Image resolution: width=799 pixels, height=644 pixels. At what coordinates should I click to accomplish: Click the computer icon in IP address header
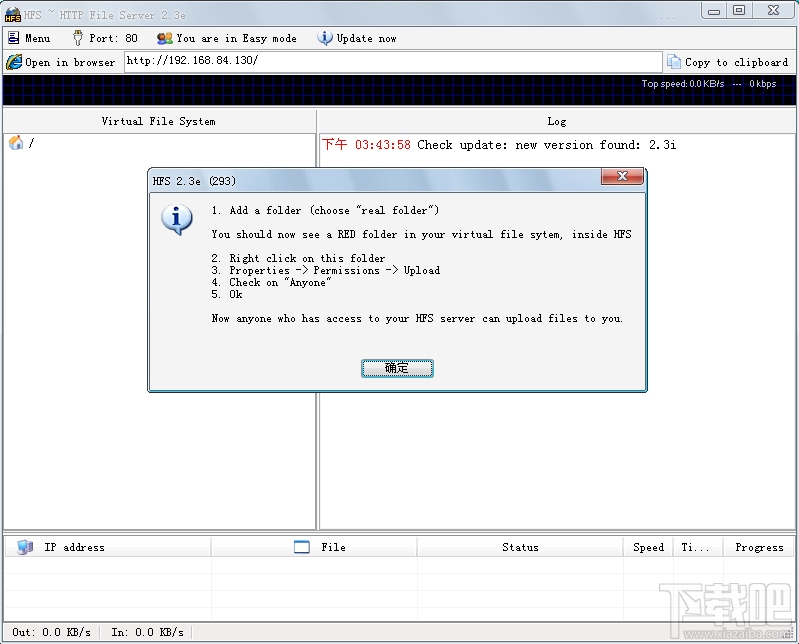pyautogui.click(x=24, y=547)
